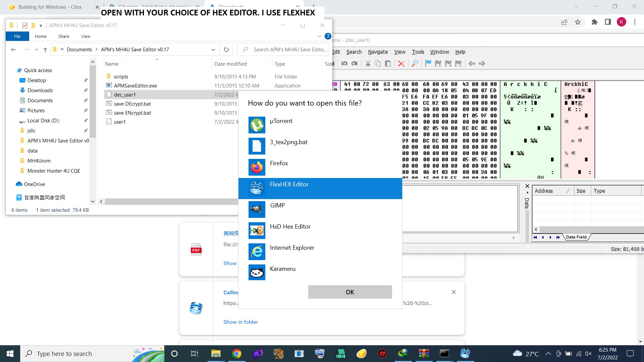Refresh the Explorer folder view
Screen dimensions: 644x362
[226, 50]
